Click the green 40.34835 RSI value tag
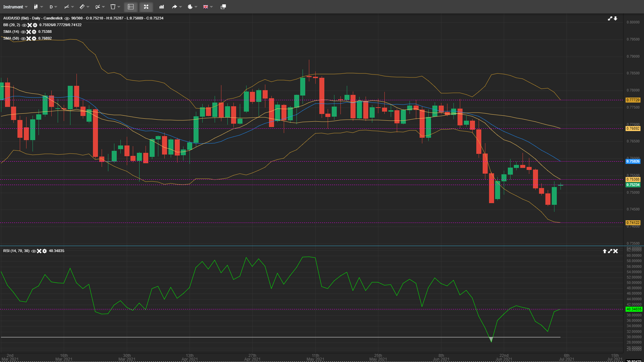Viewport: 644px width, 362px height. 634,309
